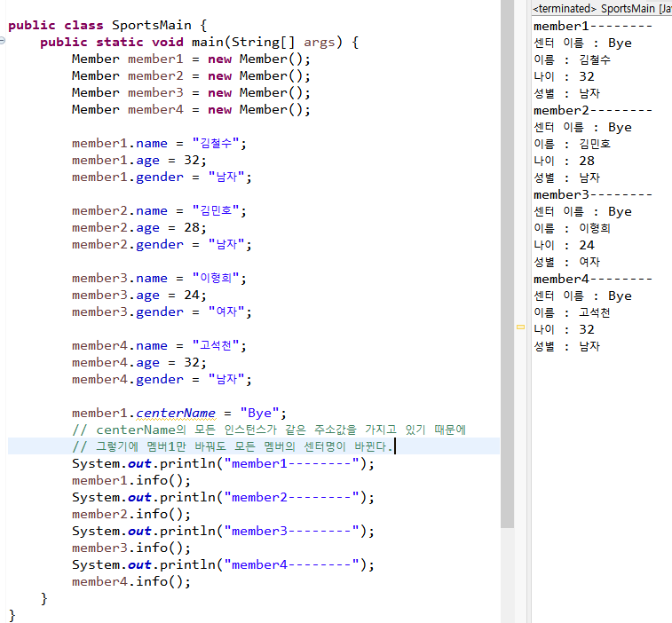This screenshot has width=672, height=623.
Task: Click console line '성별 : 여자'
Action: click(566, 262)
